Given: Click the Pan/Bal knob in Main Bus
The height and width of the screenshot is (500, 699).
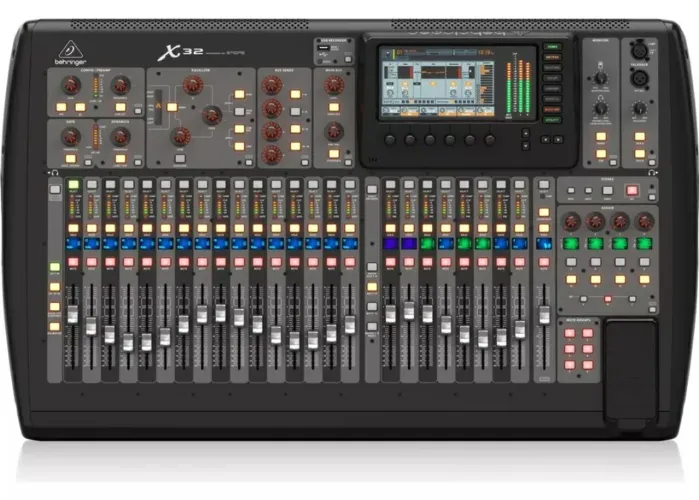Looking at the screenshot, I should [333, 131].
